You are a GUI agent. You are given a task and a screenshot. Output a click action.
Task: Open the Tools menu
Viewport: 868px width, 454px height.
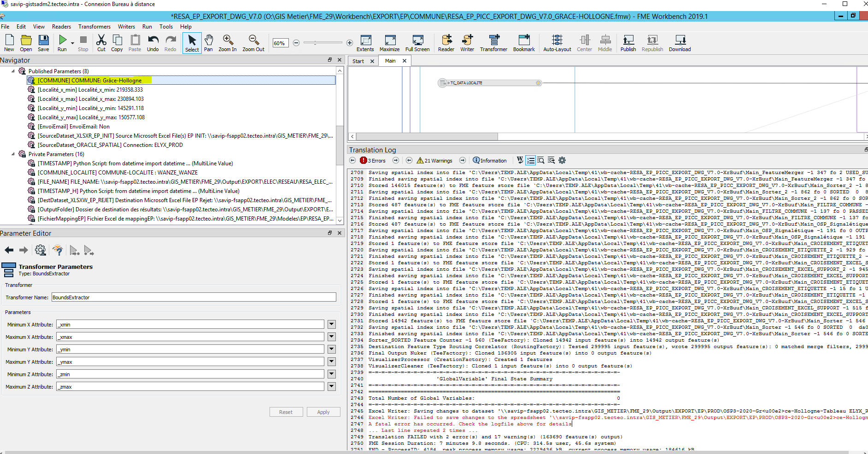pos(166,27)
